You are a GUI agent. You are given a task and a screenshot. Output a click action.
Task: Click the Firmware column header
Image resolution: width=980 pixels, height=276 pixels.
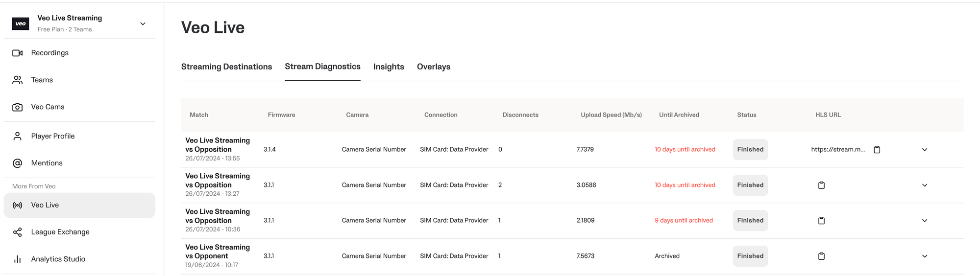pyautogui.click(x=281, y=115)
